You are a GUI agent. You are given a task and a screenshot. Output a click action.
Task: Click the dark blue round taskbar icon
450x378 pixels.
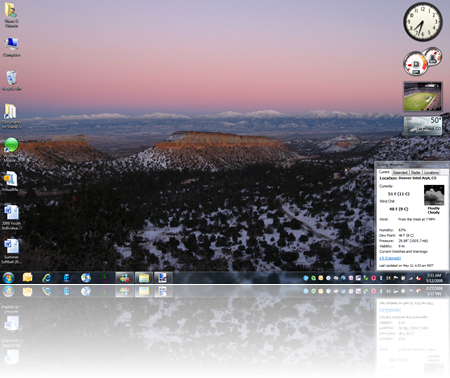click(x=67, y=277)
